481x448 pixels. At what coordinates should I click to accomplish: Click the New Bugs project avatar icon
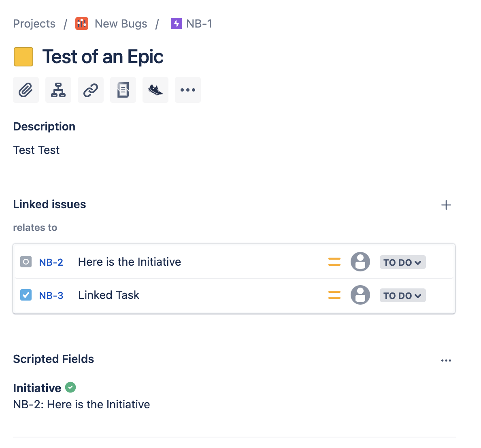(82, 23)
